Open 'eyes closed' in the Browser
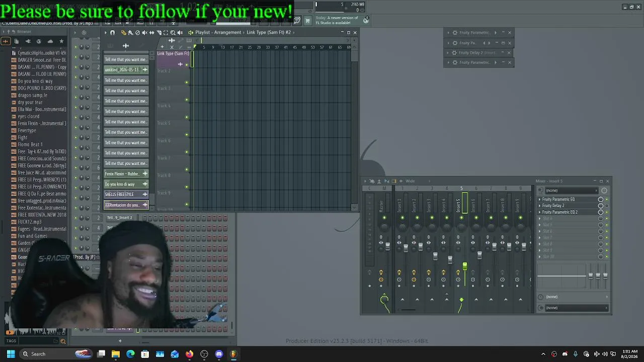644x362 pixels. (29, 116)
